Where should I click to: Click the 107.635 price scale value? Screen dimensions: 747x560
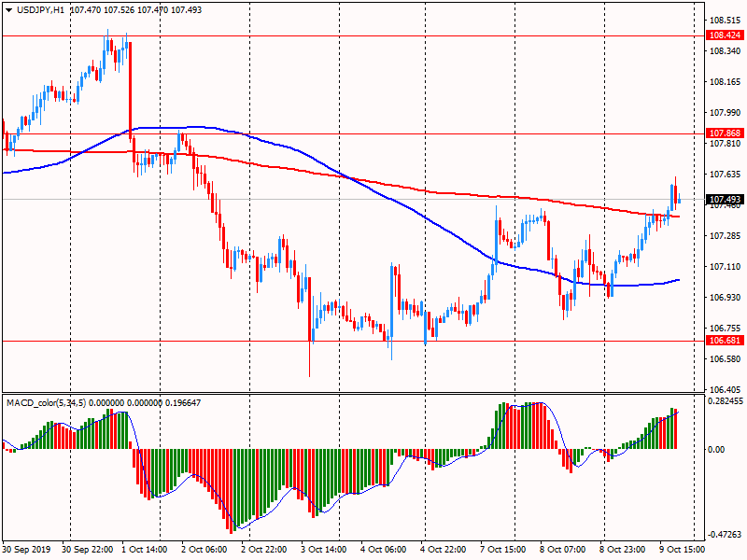point(726,175)
